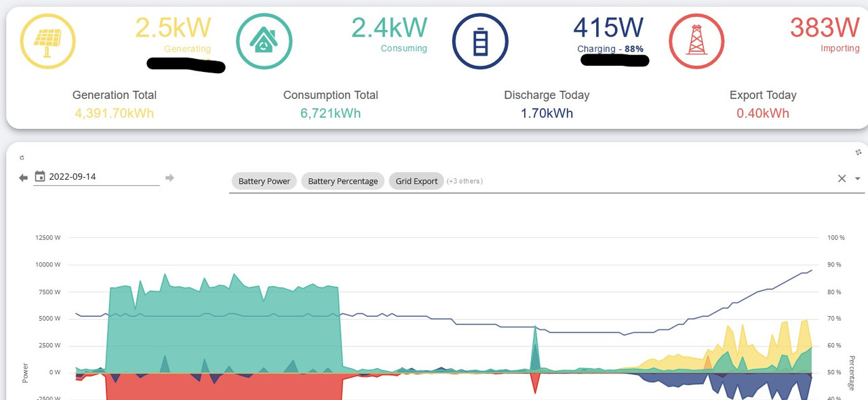Click the yellow solar panel icon
Viewport: 868px width, 400px height.
pos(47,41)
